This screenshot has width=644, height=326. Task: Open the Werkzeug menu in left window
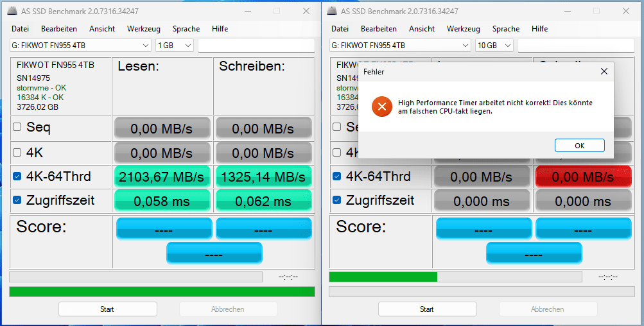(144, 29)
